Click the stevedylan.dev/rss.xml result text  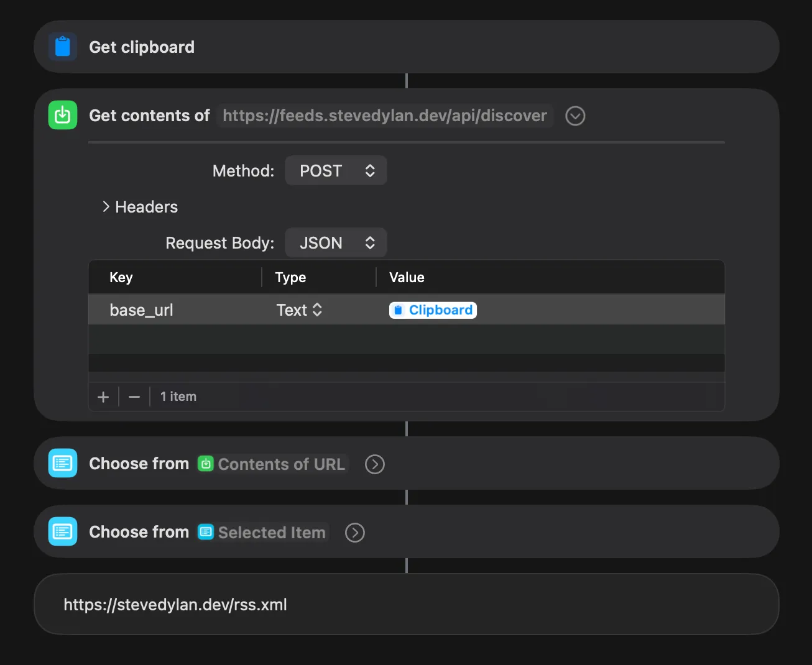pyautogui.click(x=175, y=605)
